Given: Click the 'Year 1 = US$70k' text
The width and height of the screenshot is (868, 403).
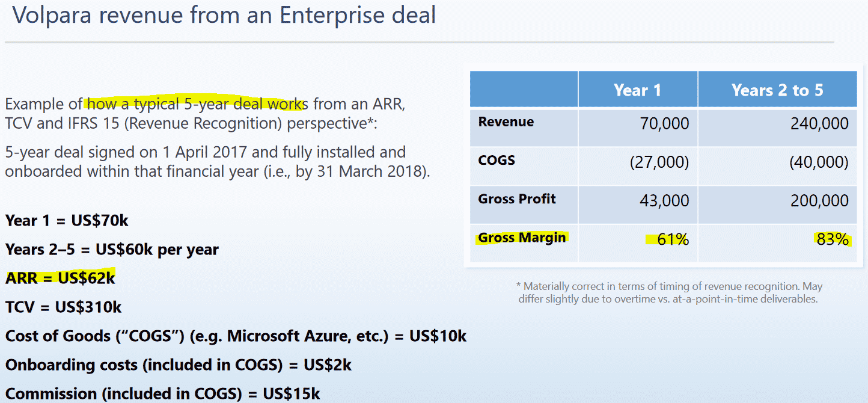Looking at the screenshot, I should pyautogui.click(x=67, y=220).
